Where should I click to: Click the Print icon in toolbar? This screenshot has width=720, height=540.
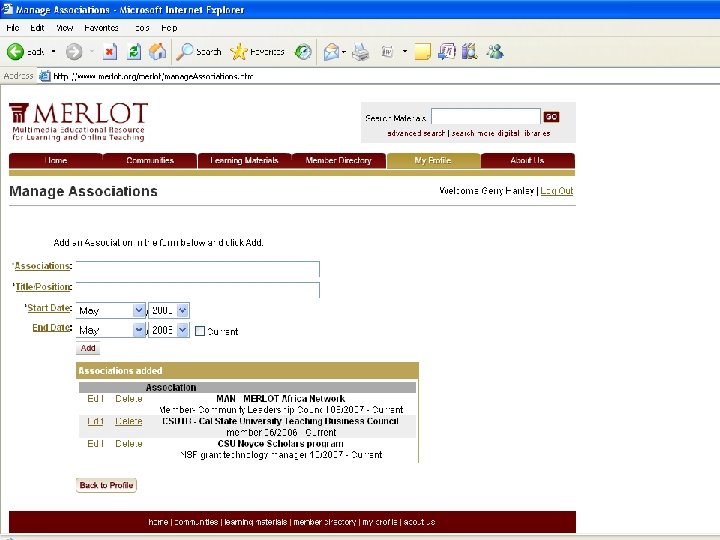[x=360, y=51]
